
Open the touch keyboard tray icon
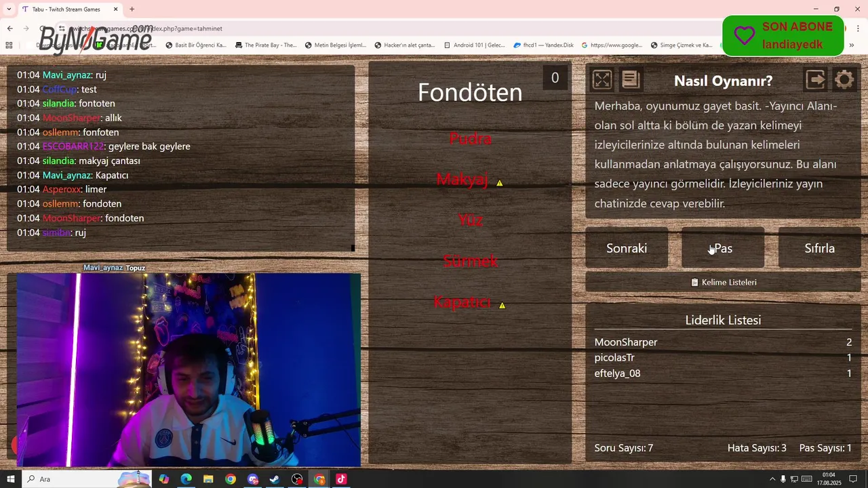click(806, 479)
